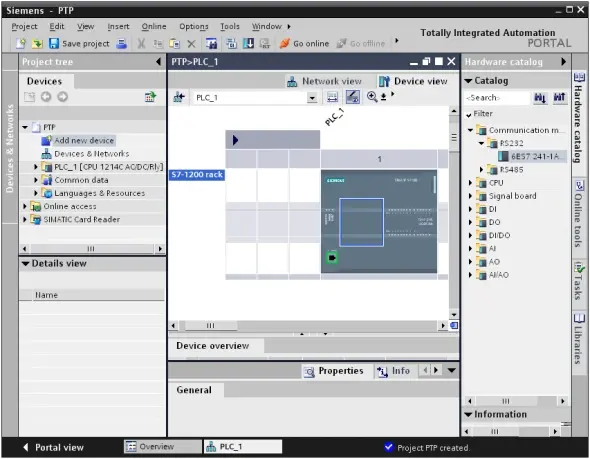Screen dimensions: 590x459
Task: Open the Options menu
Action: click(193, 26)
